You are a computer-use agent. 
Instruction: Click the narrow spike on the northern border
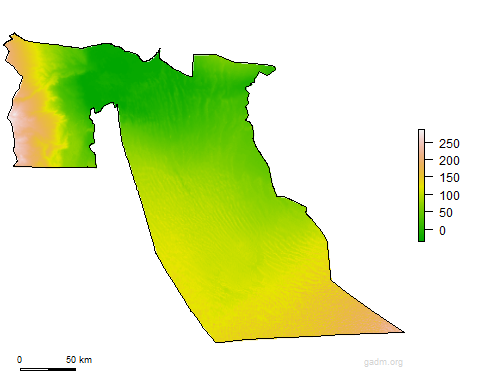[159, 52]
